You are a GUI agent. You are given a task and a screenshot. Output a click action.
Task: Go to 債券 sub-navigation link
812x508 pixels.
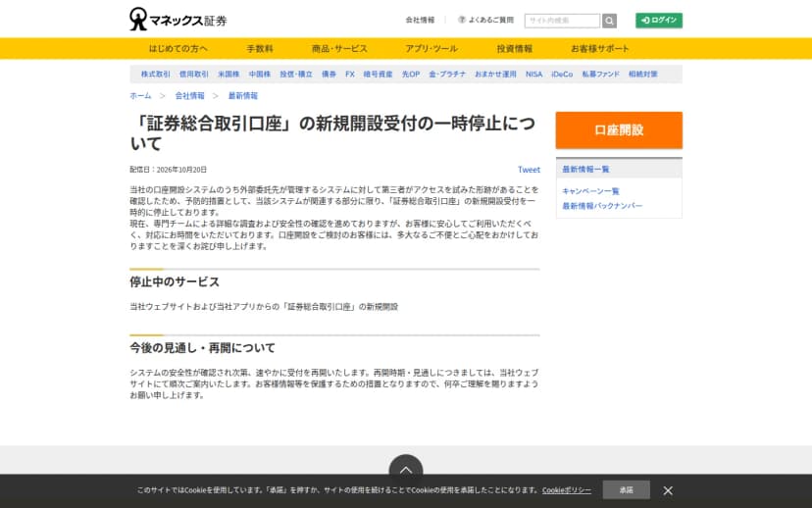pyautogui.click(x=329, y=75)
